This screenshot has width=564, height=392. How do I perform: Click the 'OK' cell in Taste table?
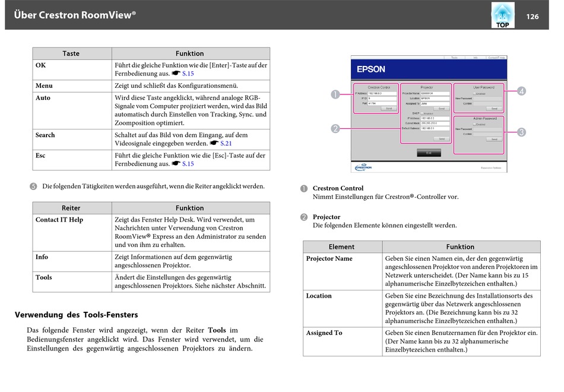(72, 70)
